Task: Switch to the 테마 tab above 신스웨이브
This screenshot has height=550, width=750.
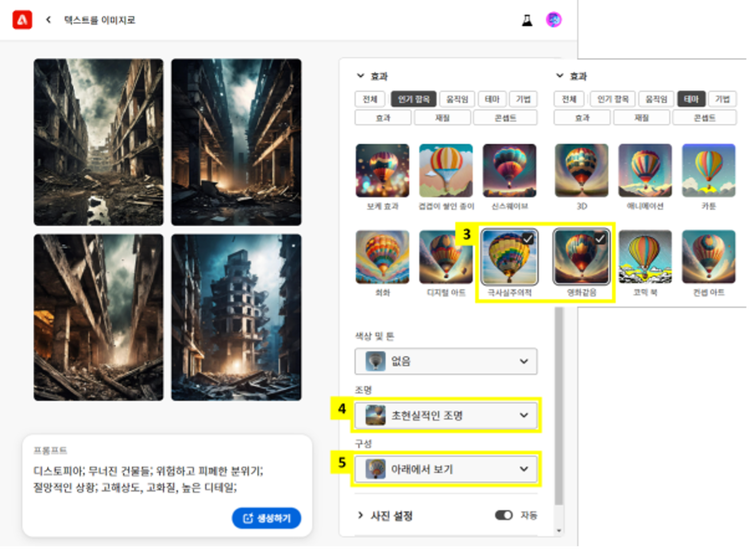Action: 492,99
